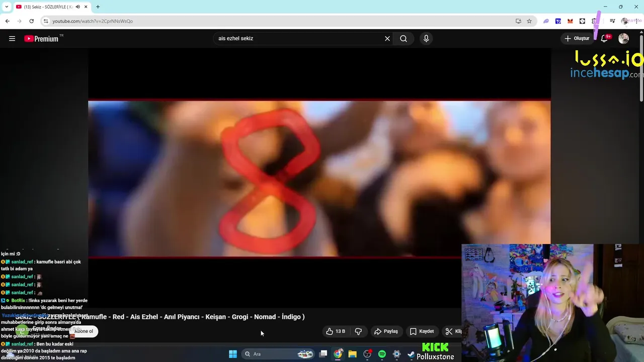Save the video with Kaydet
The height and width of the screenshot is (362, 644).
[422, 331]
